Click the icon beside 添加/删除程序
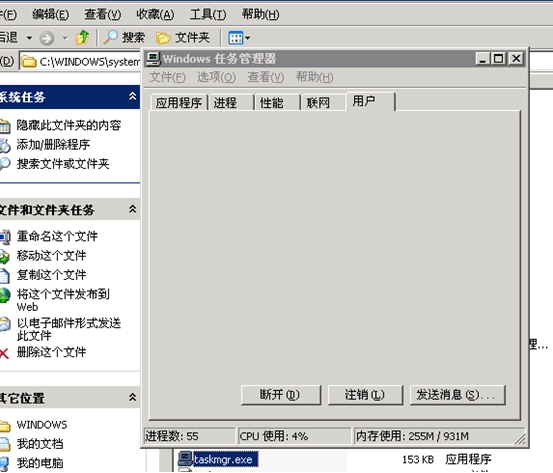553x473 pixels. click(x=5, y=145)
